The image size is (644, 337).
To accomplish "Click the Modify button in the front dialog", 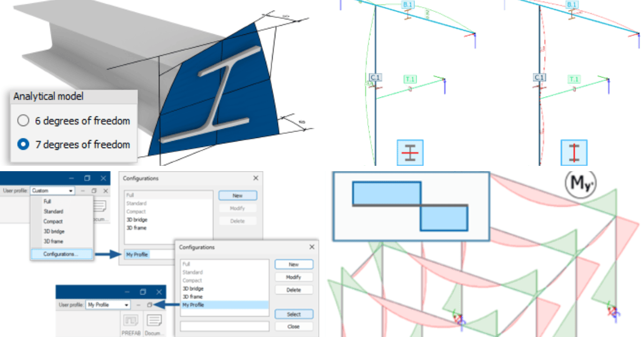I will point(294,277).
